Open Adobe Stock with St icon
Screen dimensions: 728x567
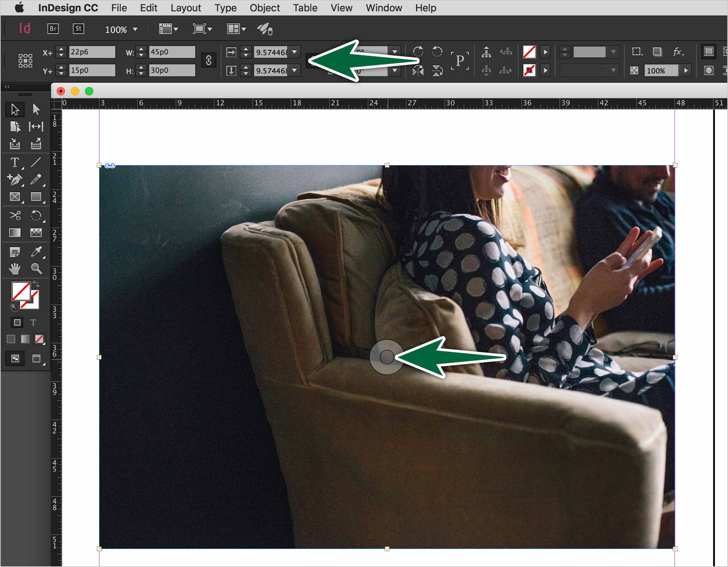(x=78, y=29)
